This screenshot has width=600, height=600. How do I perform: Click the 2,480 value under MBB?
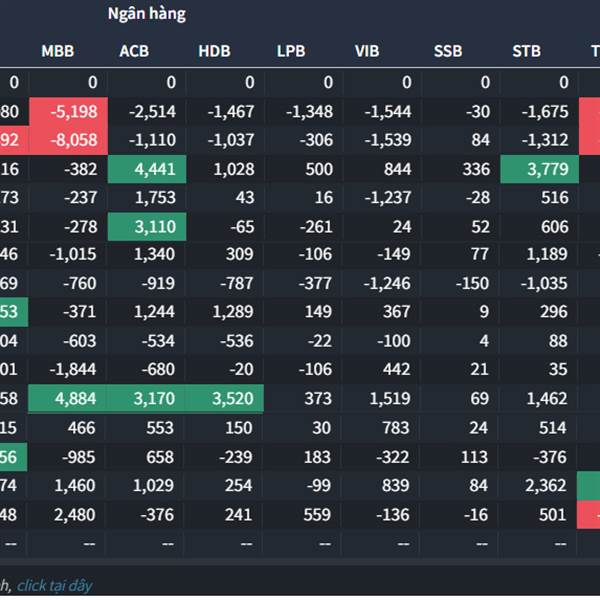click(74, 515)
